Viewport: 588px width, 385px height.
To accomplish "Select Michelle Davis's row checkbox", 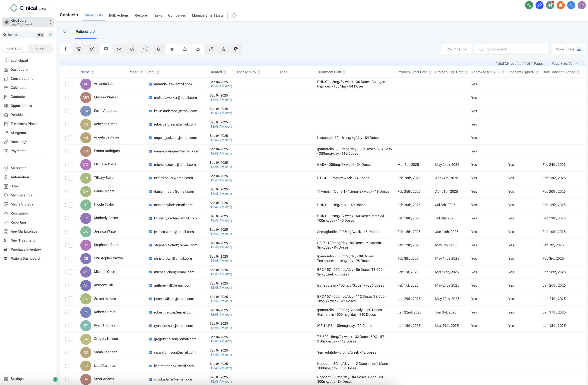I will (71, 165).
